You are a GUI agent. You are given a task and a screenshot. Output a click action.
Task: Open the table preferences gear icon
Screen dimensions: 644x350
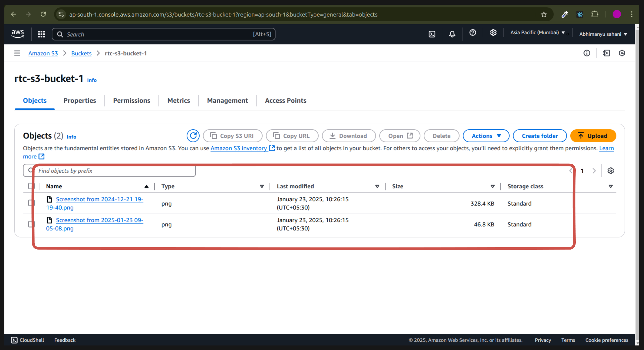click(610, 171)
